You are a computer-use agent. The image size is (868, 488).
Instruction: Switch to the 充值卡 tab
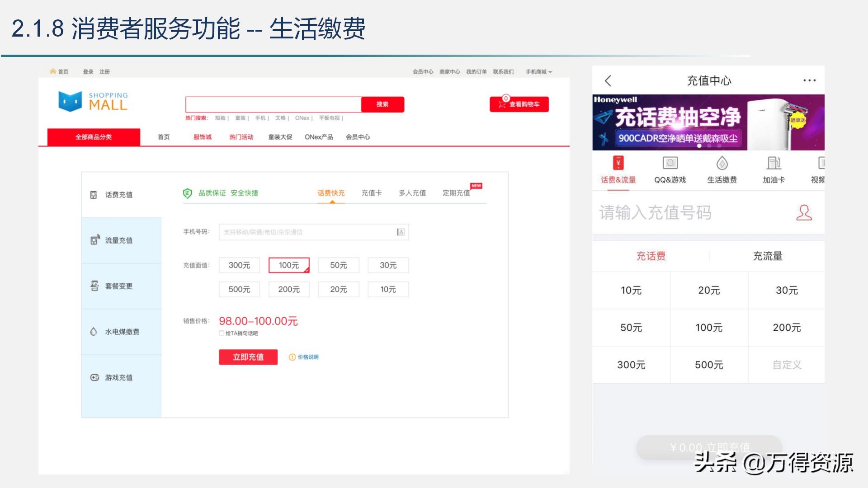[x=372, y=193]
